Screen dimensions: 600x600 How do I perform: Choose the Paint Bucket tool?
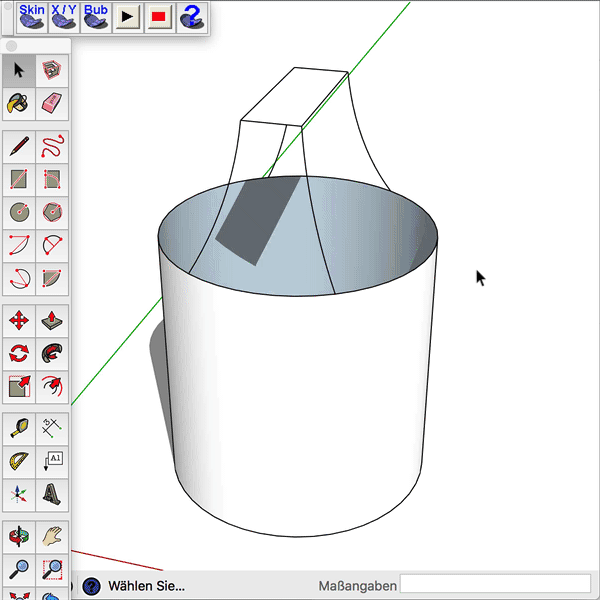tap(19, 103)
